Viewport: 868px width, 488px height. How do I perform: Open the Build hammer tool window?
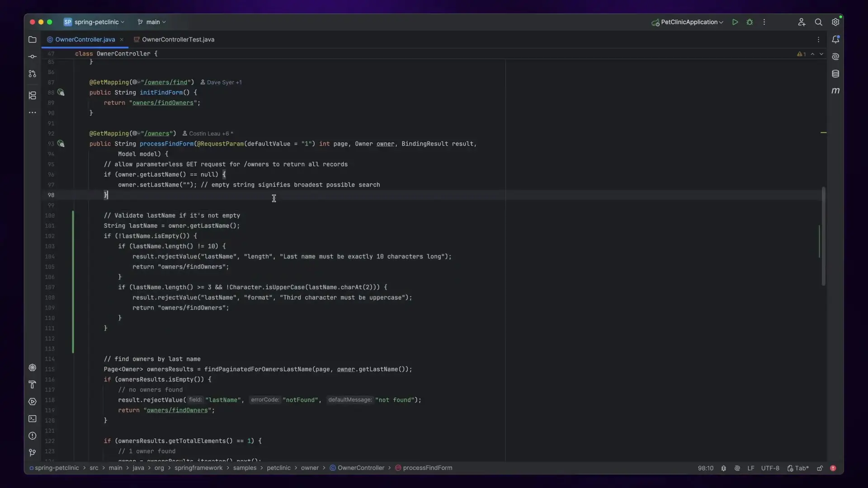point(32,385)
